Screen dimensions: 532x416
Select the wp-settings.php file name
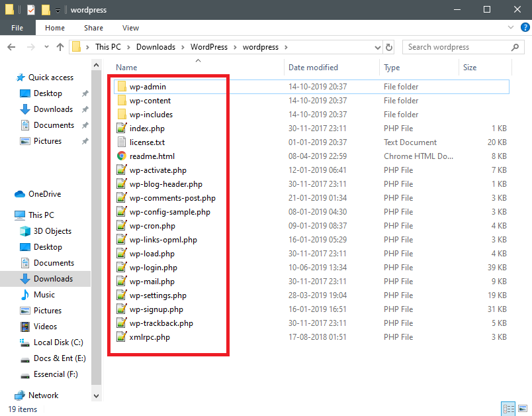[158, 295]
